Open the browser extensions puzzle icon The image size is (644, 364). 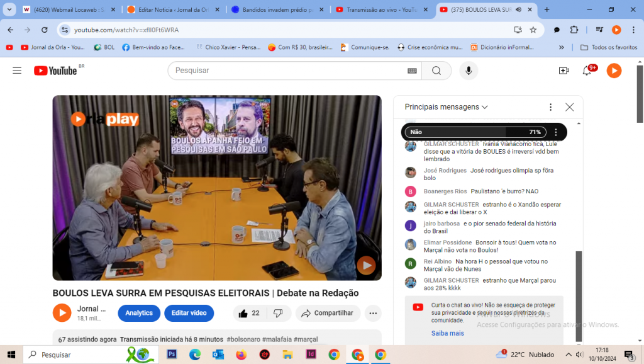(x=574, y=30)
